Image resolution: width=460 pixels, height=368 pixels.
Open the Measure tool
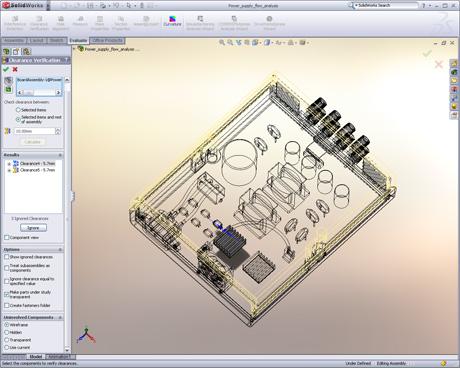(80, 21)
